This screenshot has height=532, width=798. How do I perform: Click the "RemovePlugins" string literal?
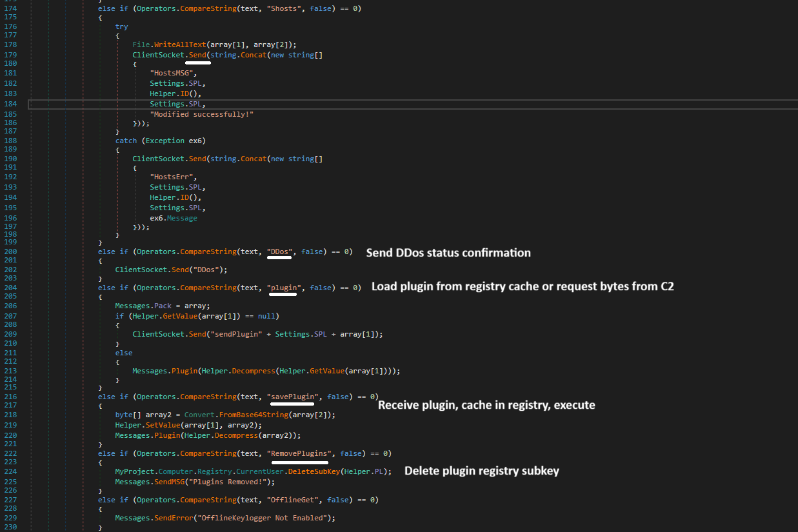(x=299, y=453)
